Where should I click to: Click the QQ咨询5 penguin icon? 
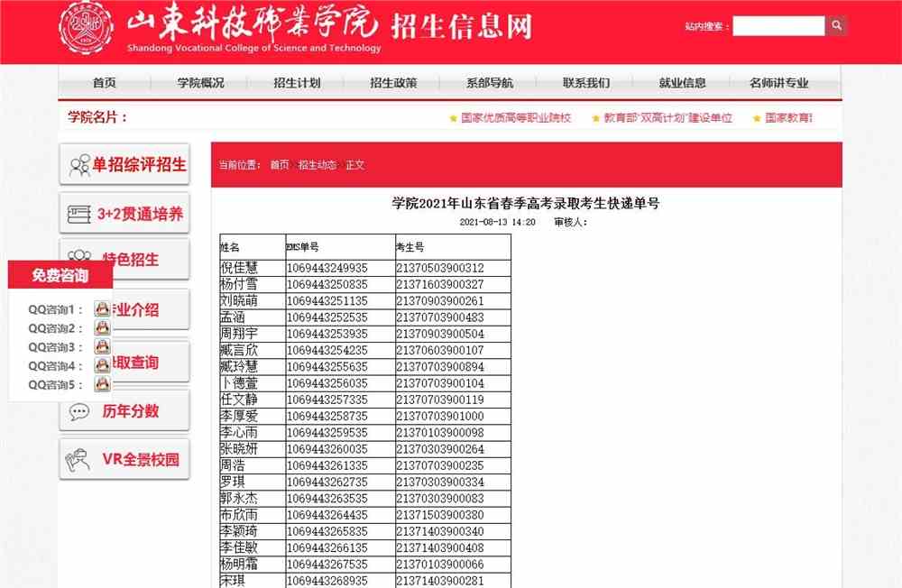coord(103,384)
